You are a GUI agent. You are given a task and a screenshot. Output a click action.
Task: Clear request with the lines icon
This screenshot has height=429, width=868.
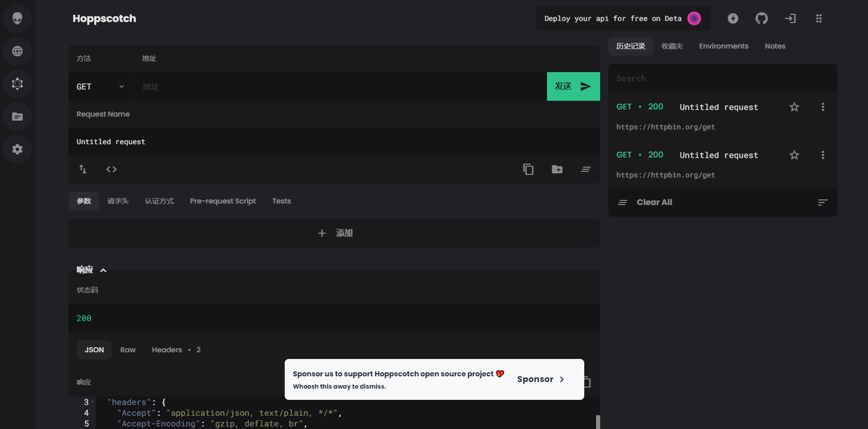coord(586,169)
